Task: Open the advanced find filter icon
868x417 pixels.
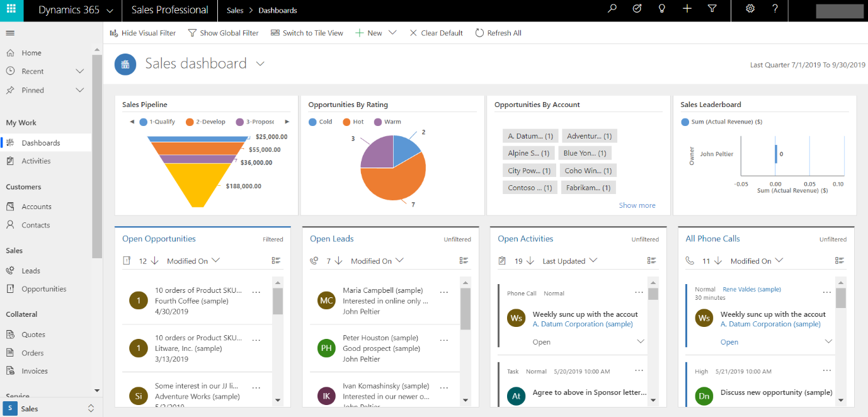Action: 712,9
